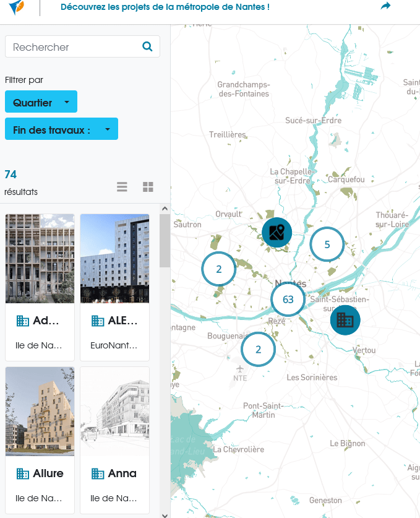Viewport: 420px width, 518px height.
Task: Click the NTE airport symbol on map
Action: [240, 369]
